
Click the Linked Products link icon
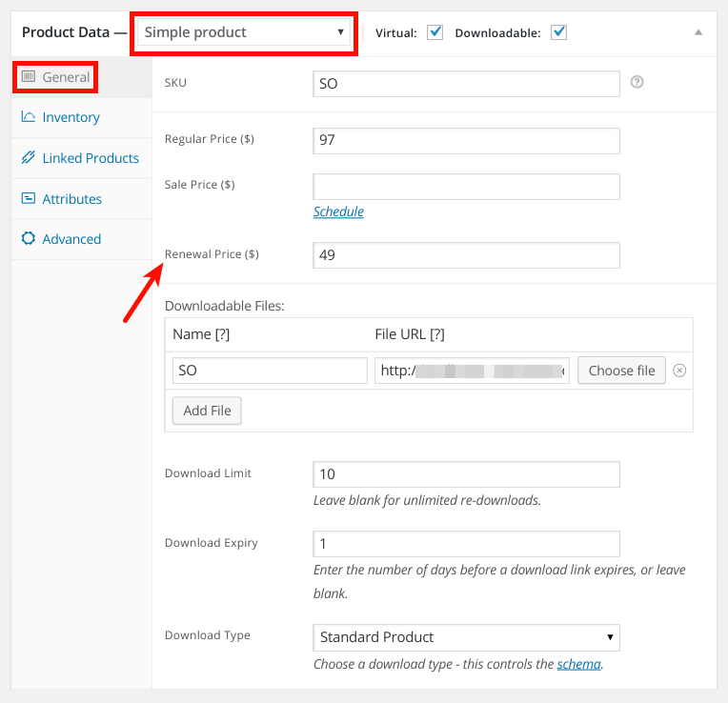(28, 158)
